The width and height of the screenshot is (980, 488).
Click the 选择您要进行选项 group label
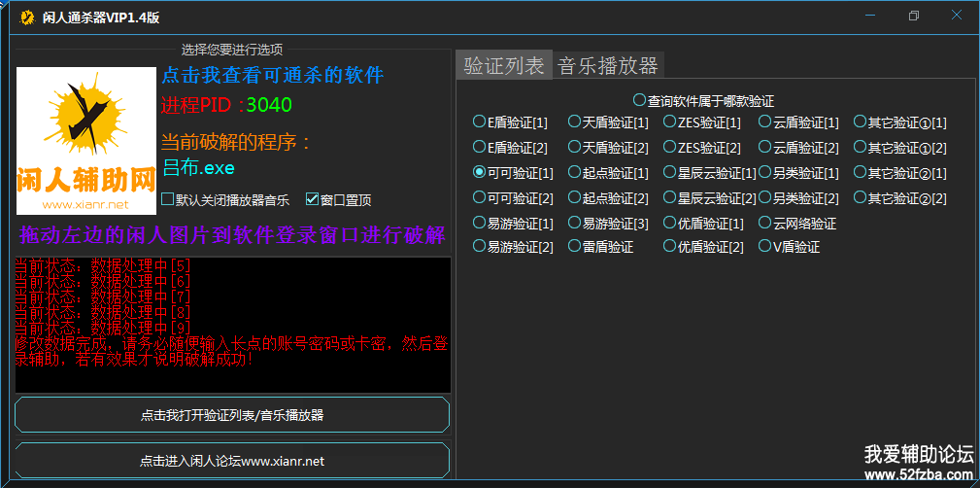pos(232,50)
